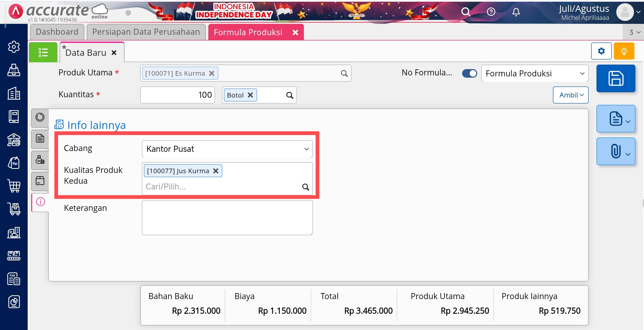The image size is (644, 330).
Task: Open the document actions dropdown button
Action: pos(616,119)
